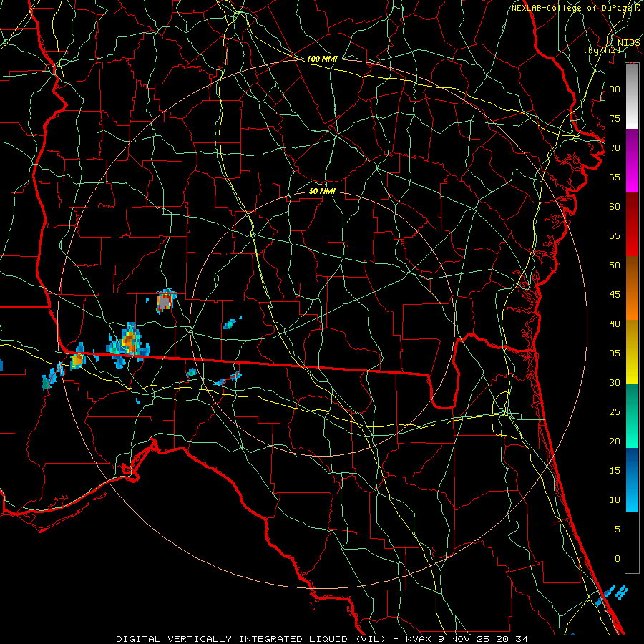
Task: Click the scale value 0
Action: (x=618, y=559)
